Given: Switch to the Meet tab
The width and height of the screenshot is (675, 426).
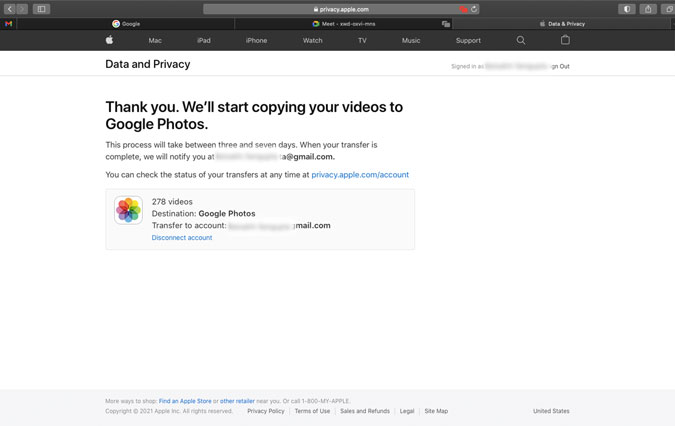Looking at the screenshot, I should point(344,24).
